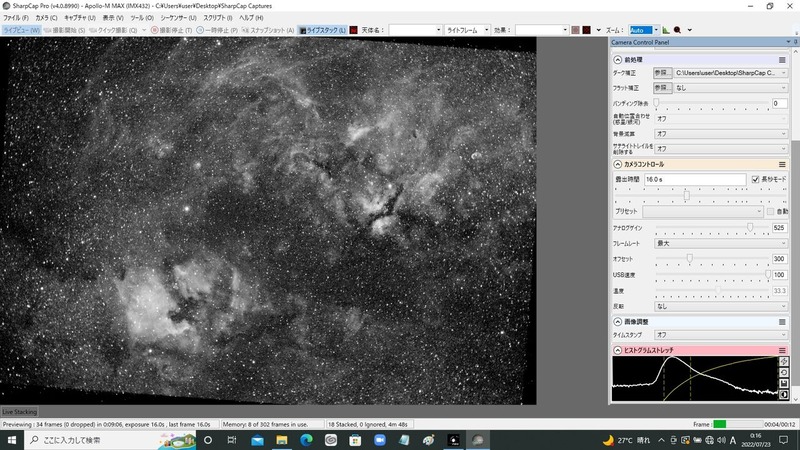This screenshot has height=450, width=800.
Task: Click the green histogram icon in the toolbar
Action: tap(666, 30)
